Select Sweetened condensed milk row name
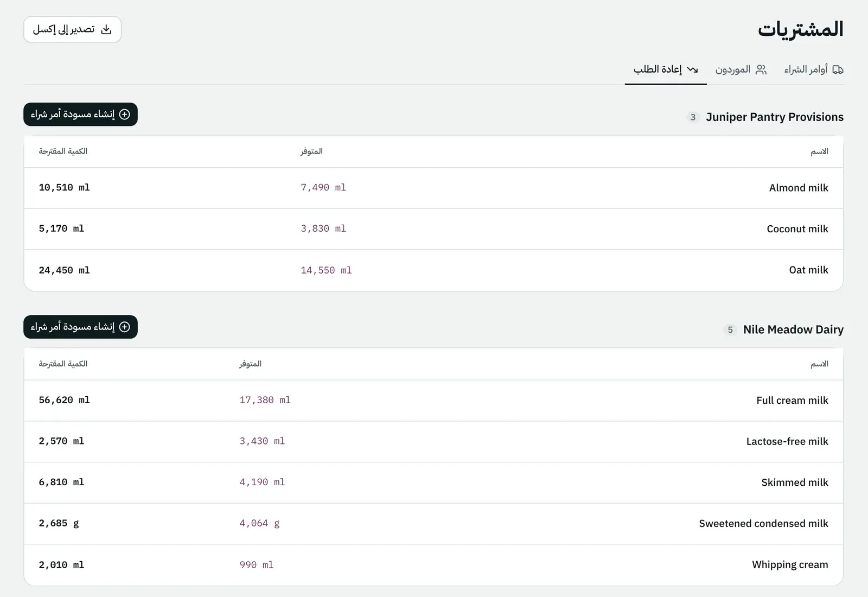Screen dimensions: 868x597 pos(763,524)
